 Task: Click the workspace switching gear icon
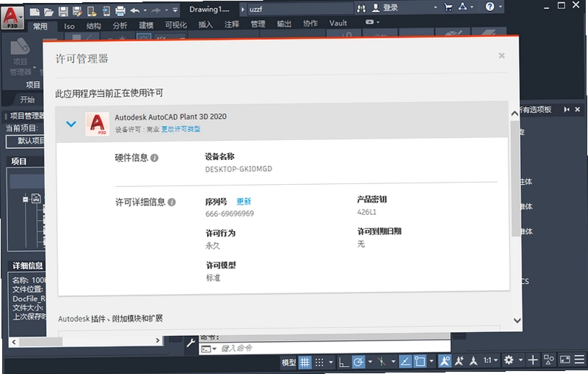coord(509,360)
